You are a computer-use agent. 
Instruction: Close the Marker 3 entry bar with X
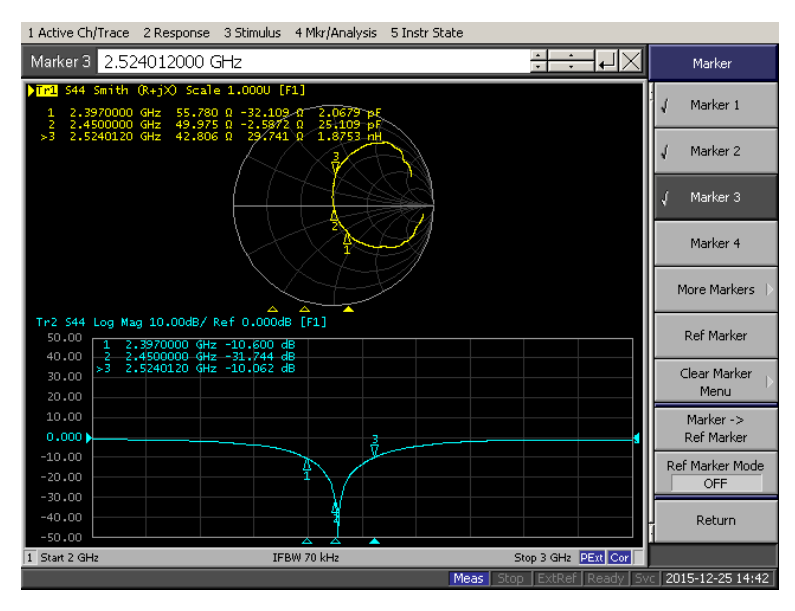pyautogui.click(x=631, y=61)
